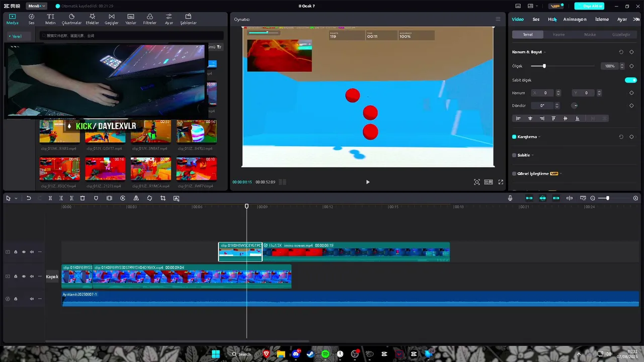Open the Şablonlar templates icon
This screenshot has height=362, width=644.
pyautogui.click(x=188, y=19)
